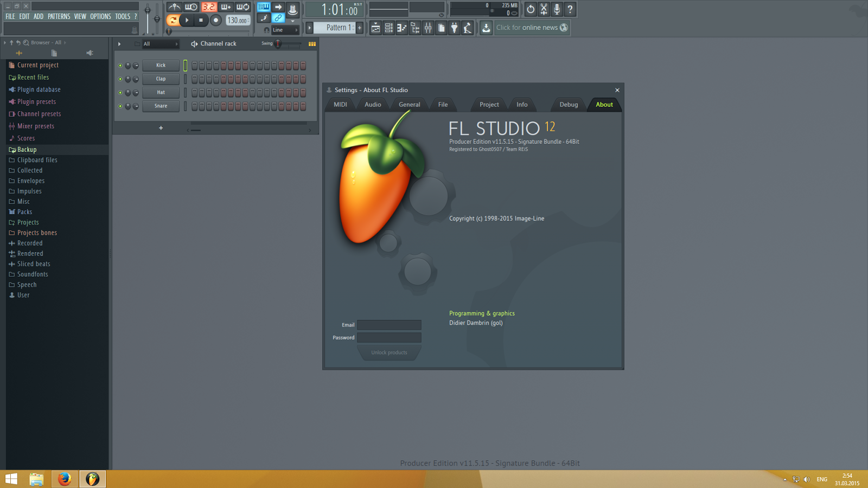This screenshot has width=868, height=488.
Task: Open plugin picker plug icon
Action: click(455, 28)
